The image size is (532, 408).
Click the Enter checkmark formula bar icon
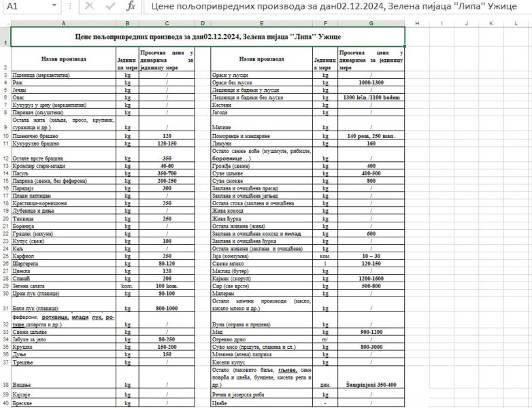[x=110, y=6]
